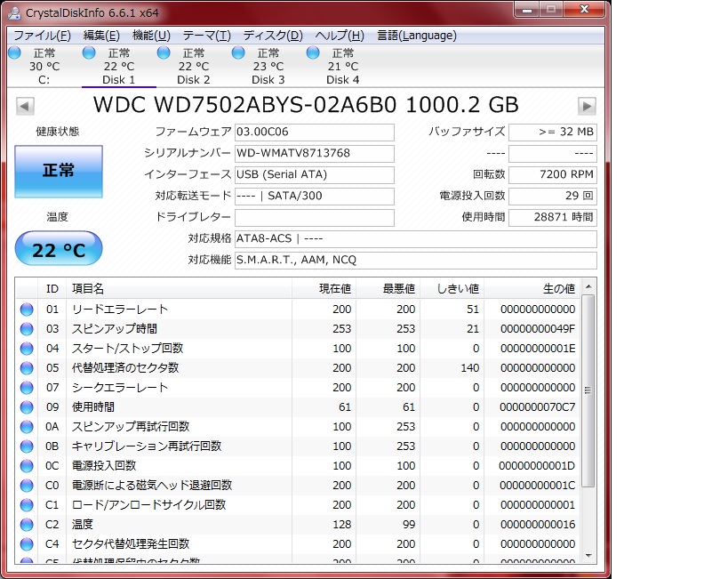The height and width of the screenshot is (579, 728).
Task: Go to next disk with right arrow
Action: [587, 106]
